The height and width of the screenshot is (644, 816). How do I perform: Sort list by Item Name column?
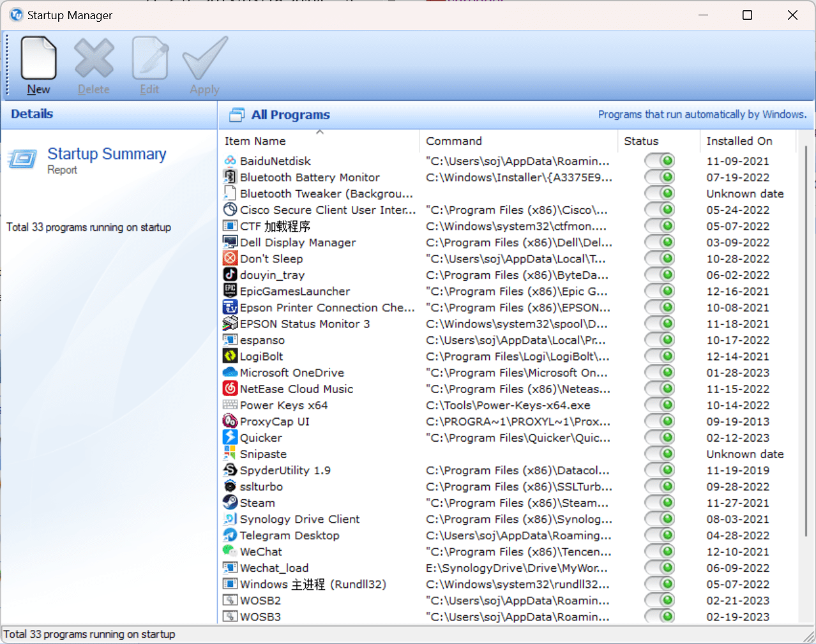tap(255, 141)
